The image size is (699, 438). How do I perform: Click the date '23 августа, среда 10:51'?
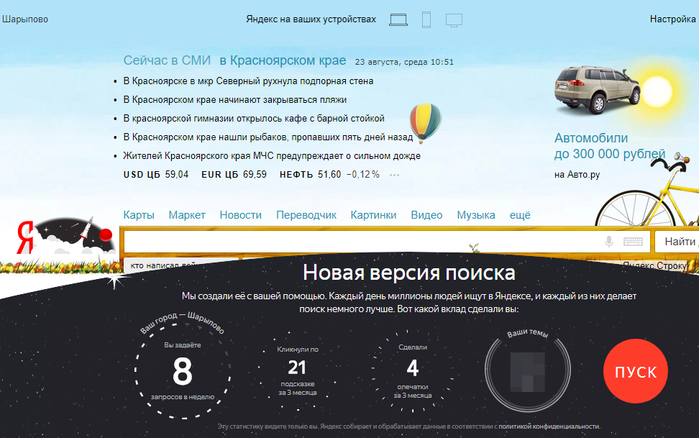pyautogui.click(x=404, y=62)
